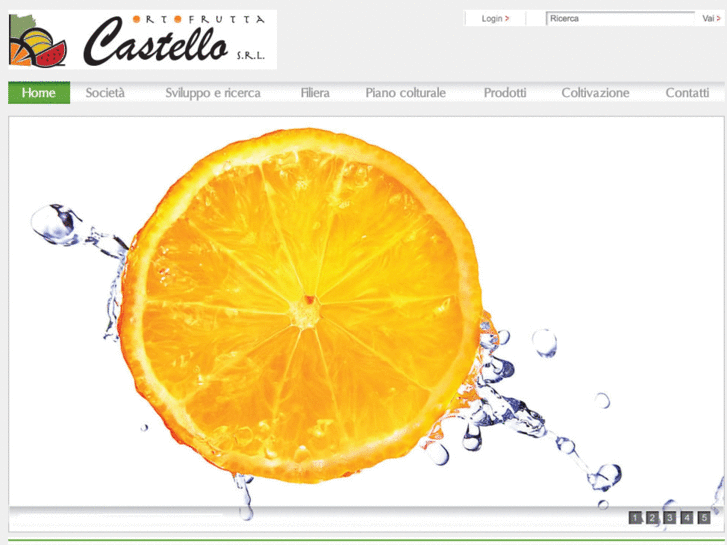Click the Ortofrutta Castello logo
The height and width of the screenshot is (545, 727).
pos(142,40)
